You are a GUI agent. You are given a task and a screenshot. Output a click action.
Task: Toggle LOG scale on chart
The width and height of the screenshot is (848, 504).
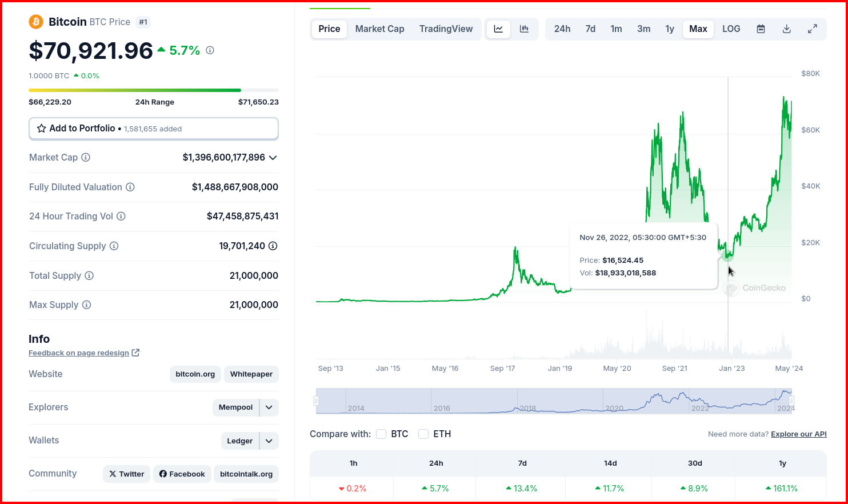click(x=731, y=29)
